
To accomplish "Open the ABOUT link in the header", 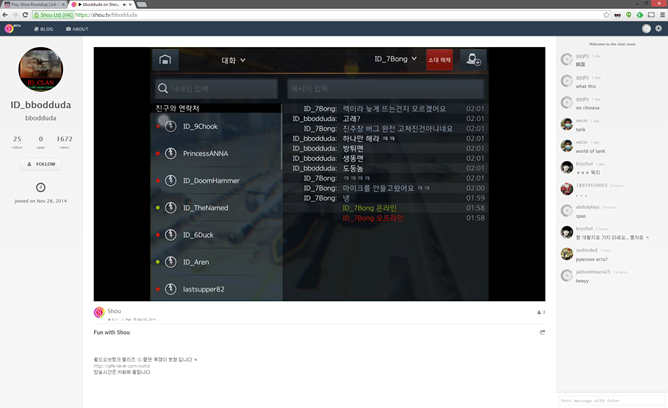I will point(77,29).
